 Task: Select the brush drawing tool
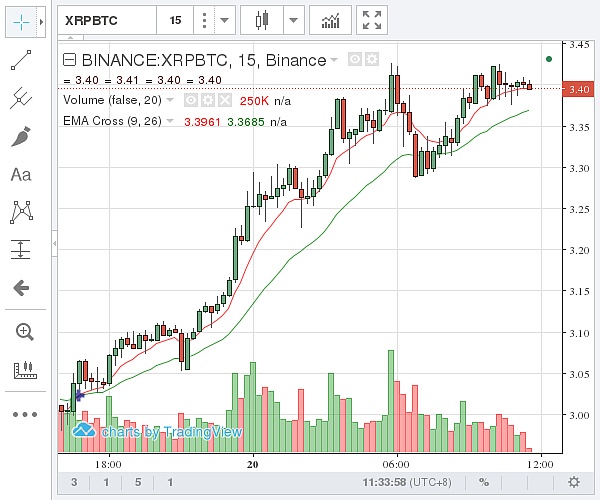pos(21,137)
